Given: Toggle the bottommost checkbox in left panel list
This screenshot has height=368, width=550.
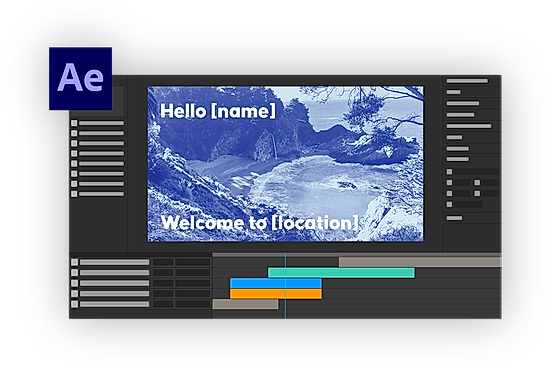Looking at the screenshot, I should [x=74, y=194].
